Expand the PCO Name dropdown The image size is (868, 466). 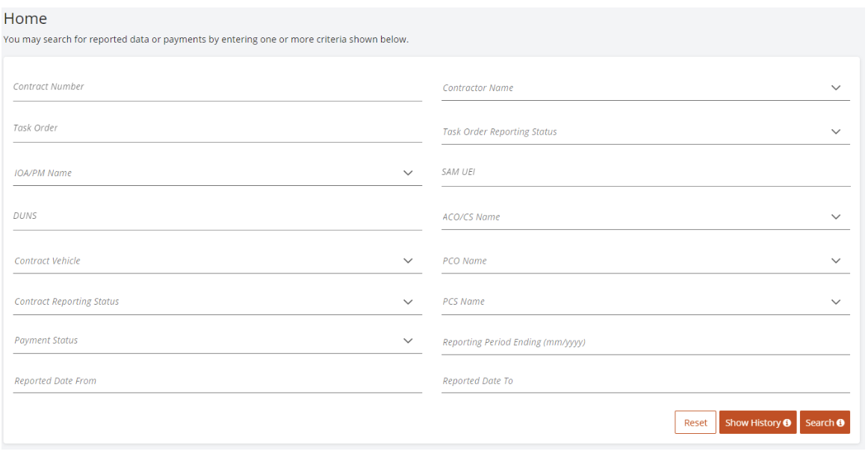click(645, 261)
